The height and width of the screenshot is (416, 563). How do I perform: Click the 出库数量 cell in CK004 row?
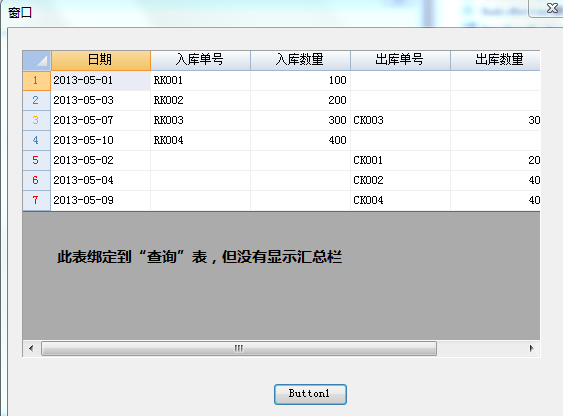pos(495,201)
